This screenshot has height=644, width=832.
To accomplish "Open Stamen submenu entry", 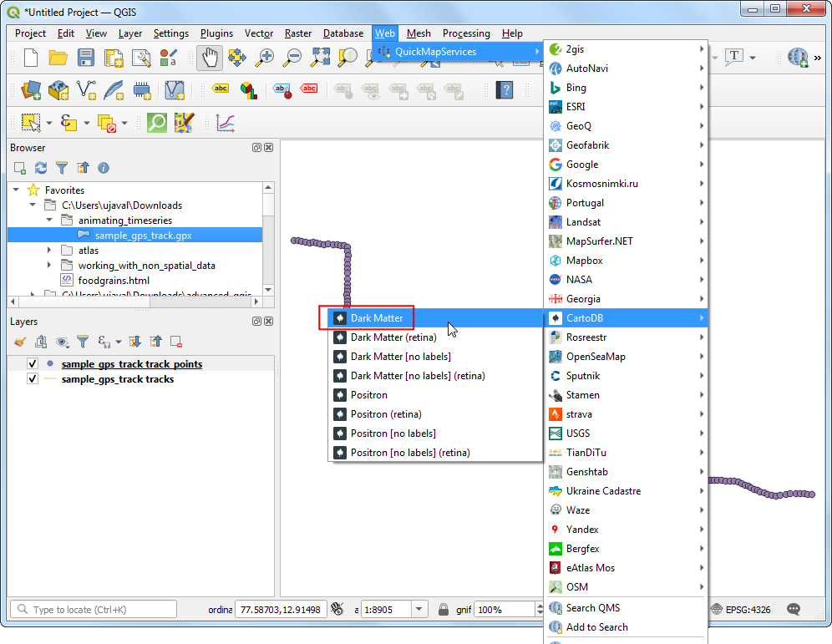I will pyautogui.click(x=627, y=395).
